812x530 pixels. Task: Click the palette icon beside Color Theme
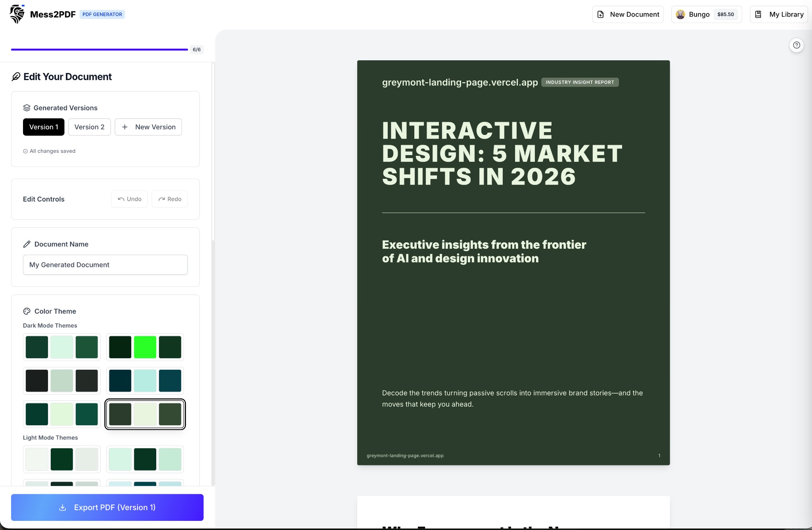coord(27,311)
